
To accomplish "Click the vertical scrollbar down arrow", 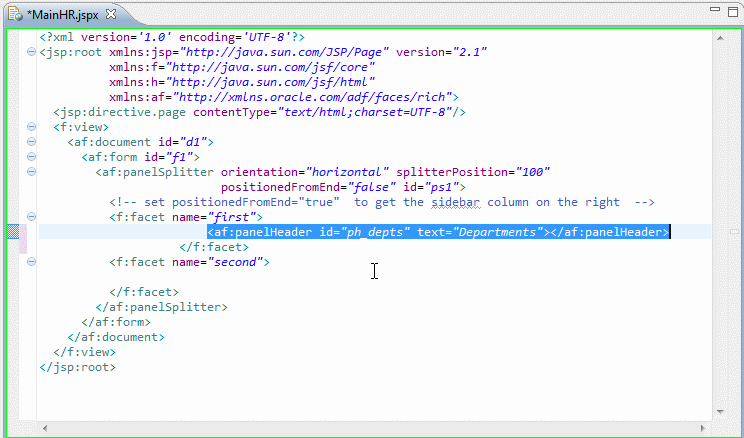I will [720, 411].
